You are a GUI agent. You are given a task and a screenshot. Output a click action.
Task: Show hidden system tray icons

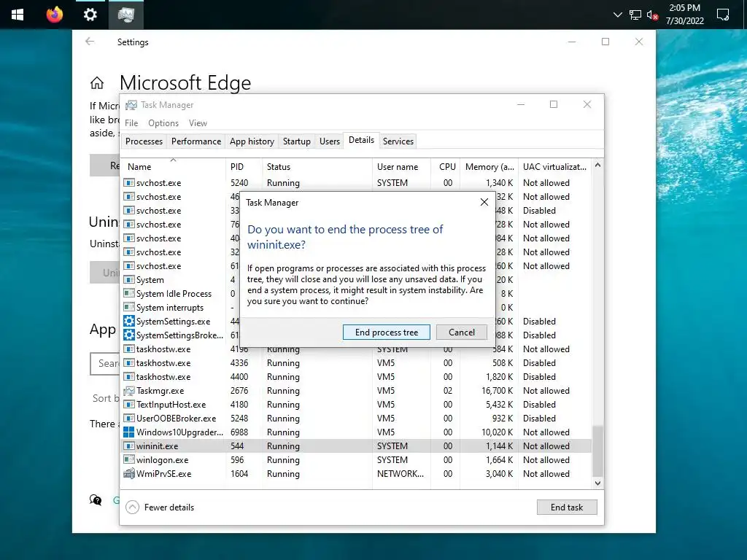point(617,15)
